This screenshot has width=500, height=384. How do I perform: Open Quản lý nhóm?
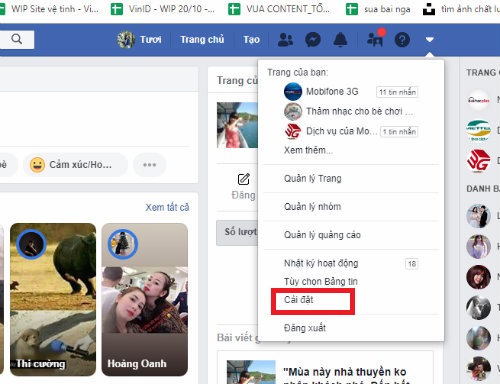(x=312, y=206)
